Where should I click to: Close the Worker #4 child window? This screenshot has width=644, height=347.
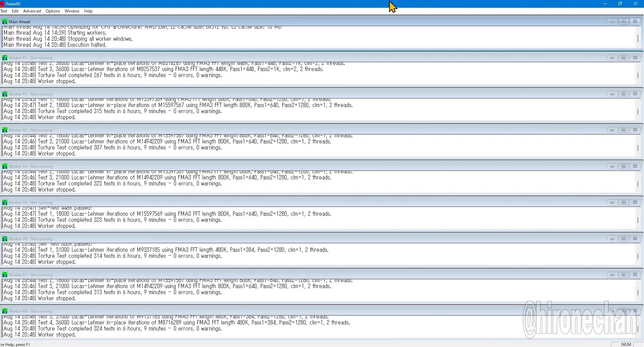coord(635,166)
